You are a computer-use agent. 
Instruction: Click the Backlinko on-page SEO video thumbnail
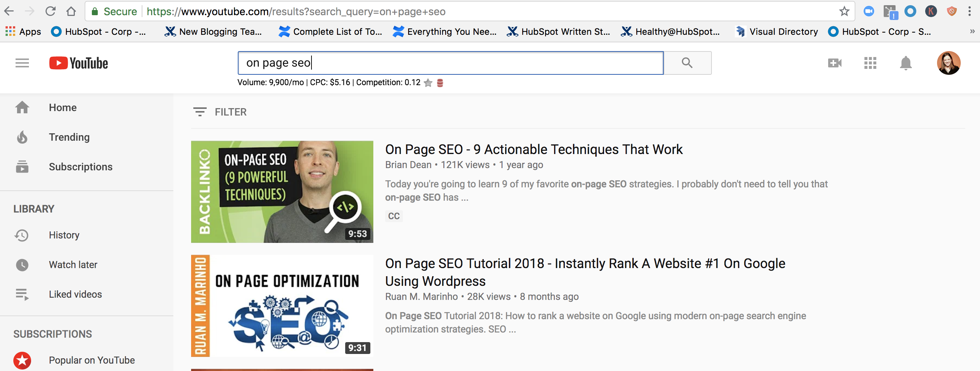click(x=282, y=192)
